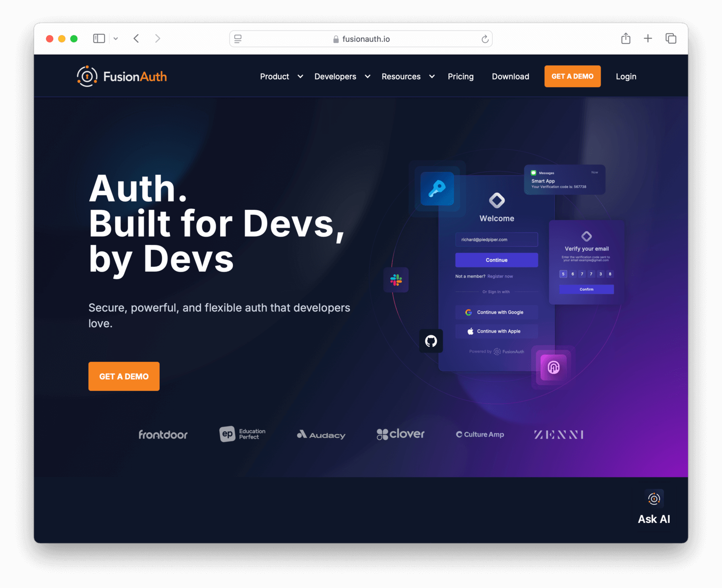Go to the Pricing page
Viewport: 722px width, 588px height.
point(461,77)
